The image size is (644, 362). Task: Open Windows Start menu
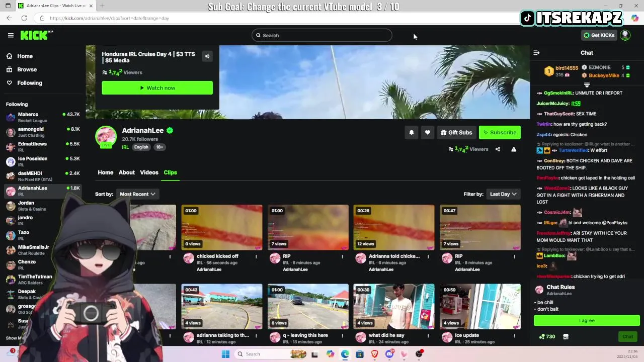pos(225,354)
